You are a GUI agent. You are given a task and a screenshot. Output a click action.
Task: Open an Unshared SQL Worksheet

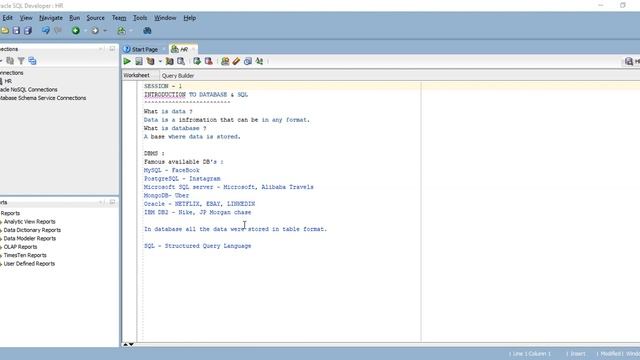(x=225, y=61)
